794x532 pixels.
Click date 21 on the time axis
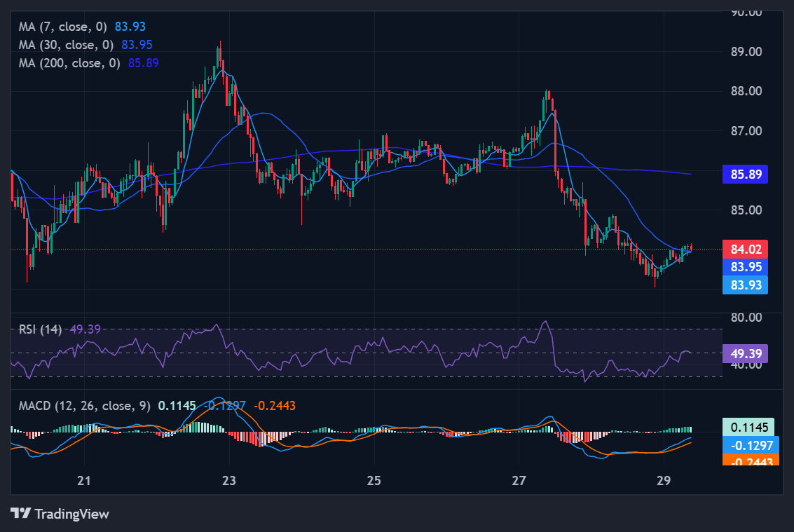click(84, 481)
